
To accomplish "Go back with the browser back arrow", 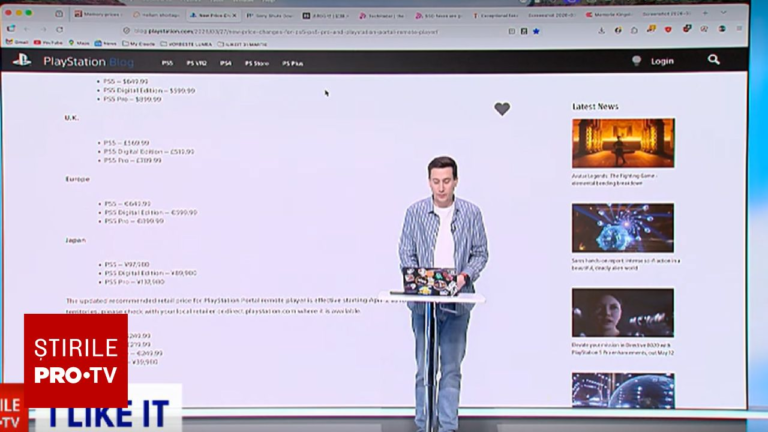I will tap(27, 29).
